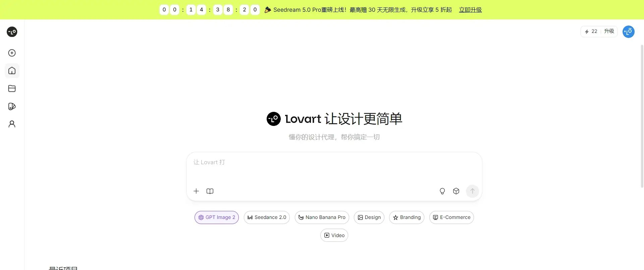Image resolution: width=644 pixels, height=270 pixels.
Task: Click the lightbulb icon in the prompt box
Action: pos(442,191)
